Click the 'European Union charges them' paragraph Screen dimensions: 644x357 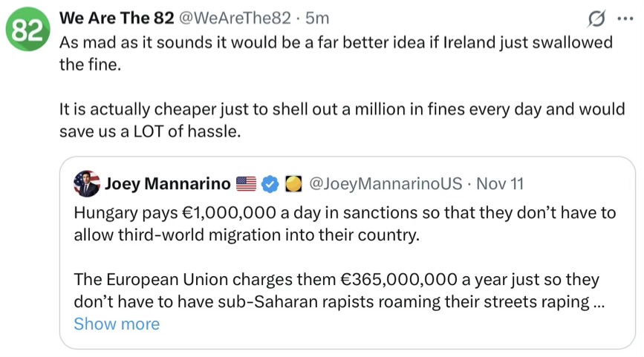(336, 292)
